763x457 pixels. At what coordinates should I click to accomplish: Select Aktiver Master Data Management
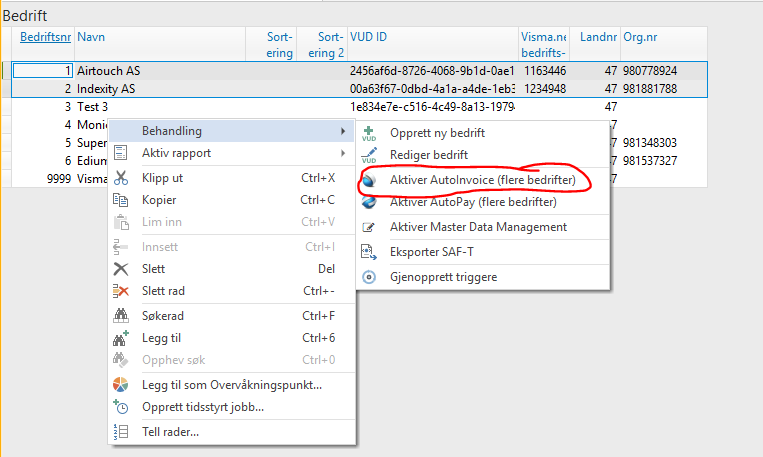[x=478, y=227]
